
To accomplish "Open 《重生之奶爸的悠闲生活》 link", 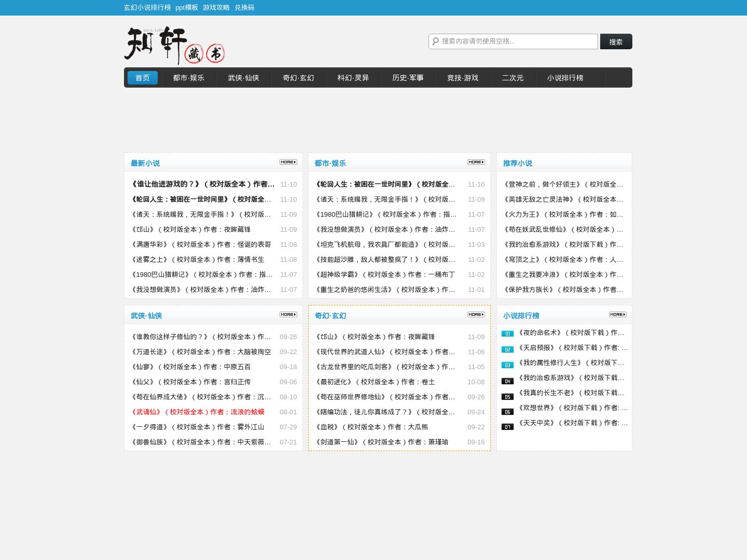I will pyautogui.click(x=385, y=289).
